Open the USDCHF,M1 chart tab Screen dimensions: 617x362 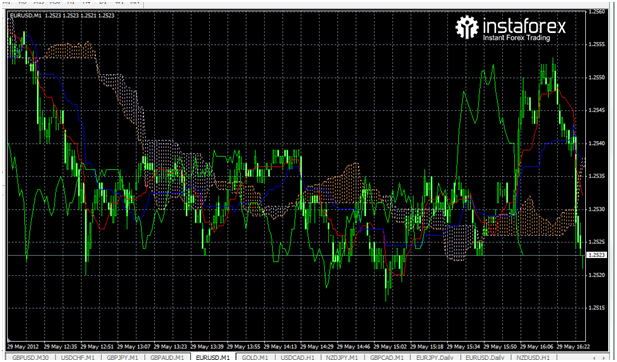pyautogui.click(x=78, y=357)
